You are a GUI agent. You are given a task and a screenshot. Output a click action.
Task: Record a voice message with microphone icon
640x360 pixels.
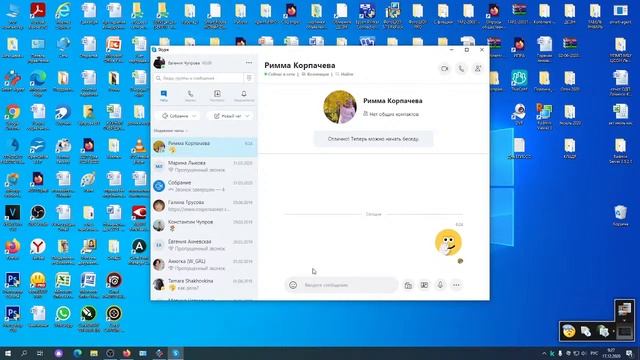(x=440, y=285)
